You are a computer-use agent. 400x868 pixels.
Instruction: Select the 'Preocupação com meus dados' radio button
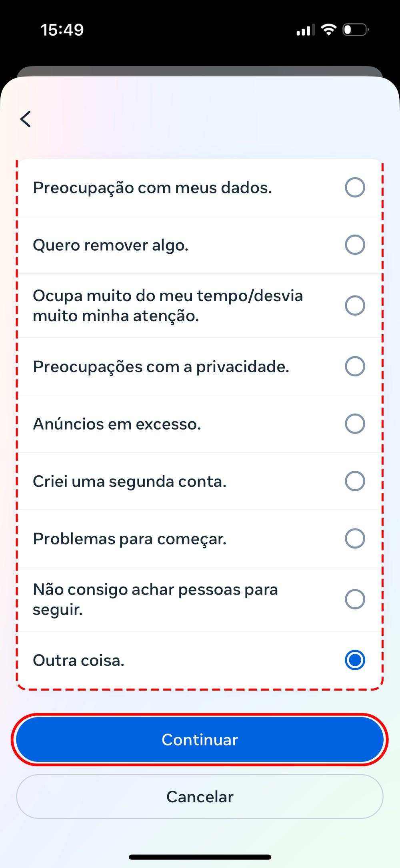[355, 187]
